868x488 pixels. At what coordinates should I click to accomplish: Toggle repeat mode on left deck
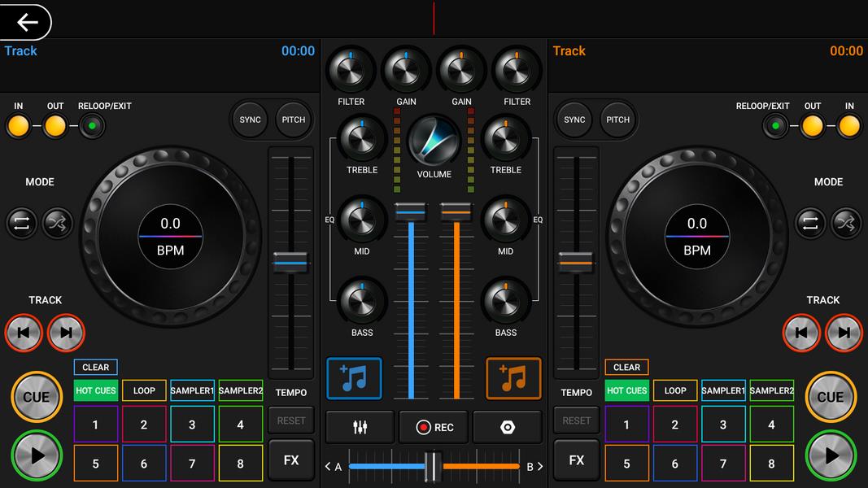(x=22, y=223)
